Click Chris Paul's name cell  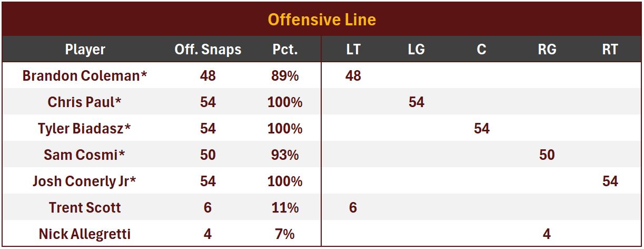(85, 102)
